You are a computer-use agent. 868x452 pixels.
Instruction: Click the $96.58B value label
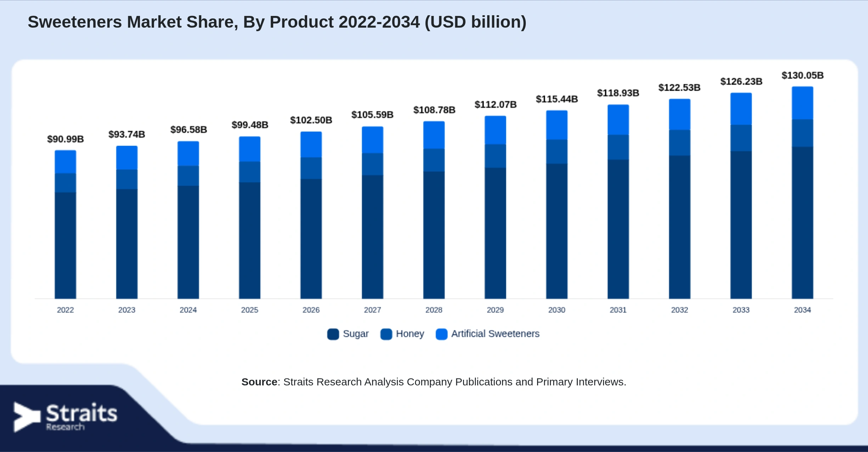[x=188, y=130]
